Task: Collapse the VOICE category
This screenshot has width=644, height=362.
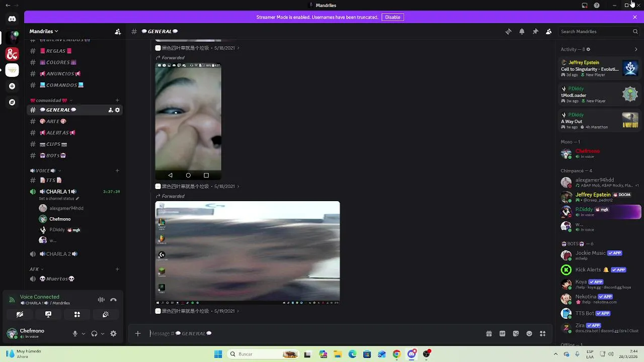Action: (45, 170)
